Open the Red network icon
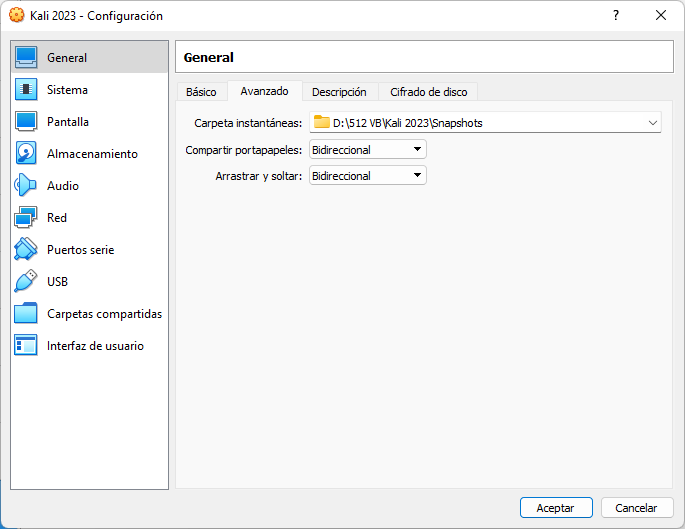Image resolution: width=685 pixels, height=529 pixels. (x=26, y=217)
